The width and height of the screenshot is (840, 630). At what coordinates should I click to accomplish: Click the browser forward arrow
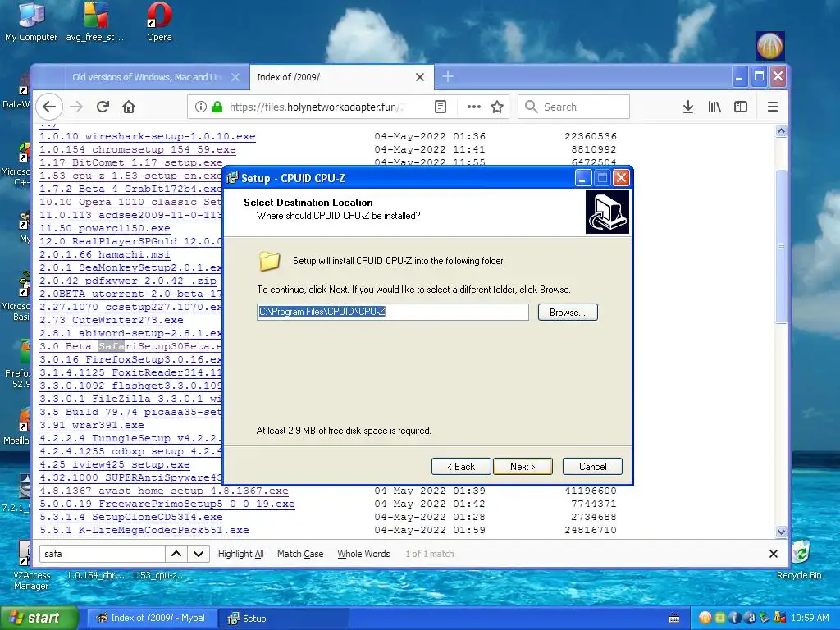point(76,107)
